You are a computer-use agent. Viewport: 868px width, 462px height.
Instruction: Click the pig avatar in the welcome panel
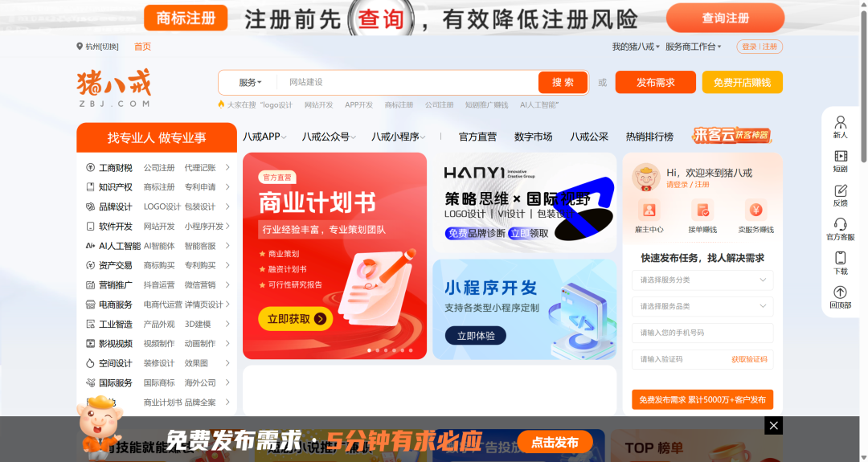coord(646,177)
